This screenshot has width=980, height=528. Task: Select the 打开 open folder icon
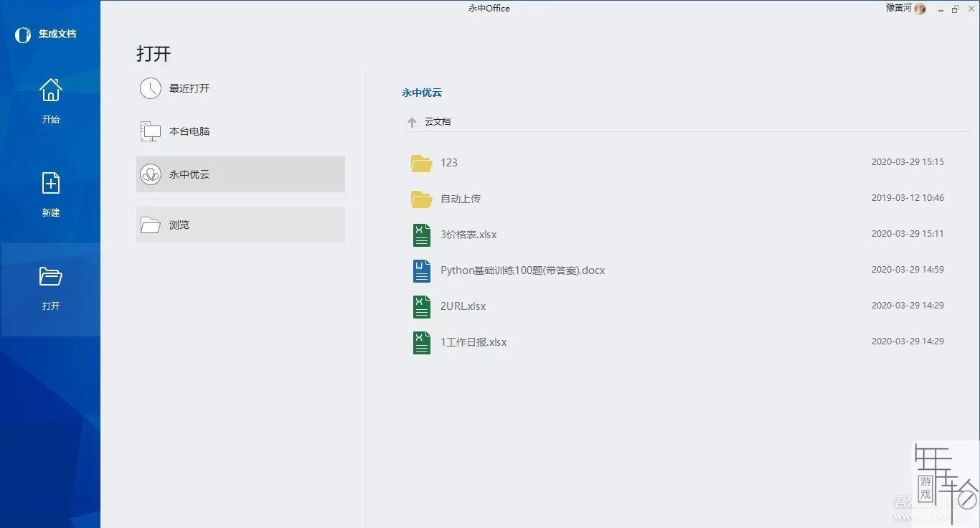click(50, 276)
